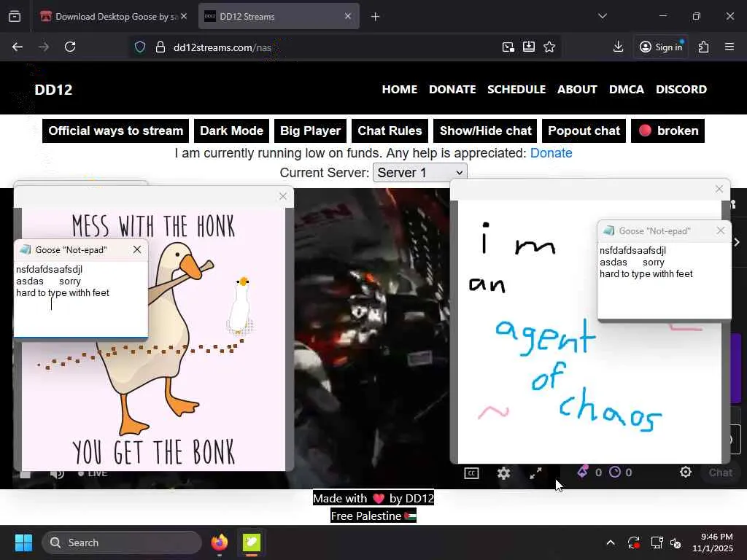Open the taskbar clock showing 9:46 PM
Screen dimensions: 747x560
coord(713,542)
